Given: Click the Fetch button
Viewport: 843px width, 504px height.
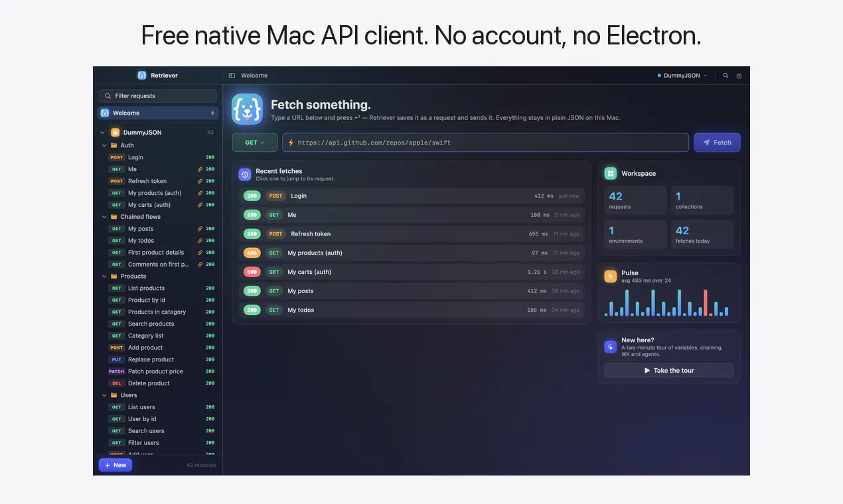Looking at the screenshot, I should point(717,143).
